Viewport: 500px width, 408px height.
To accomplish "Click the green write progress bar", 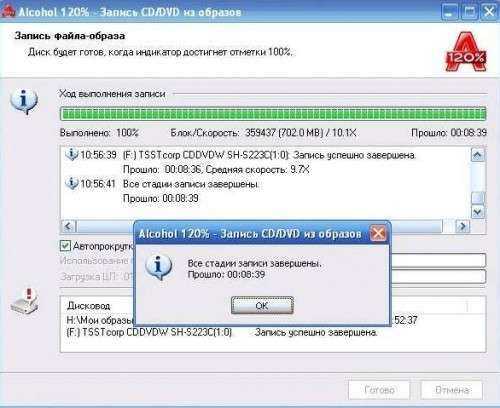I will coord(273,114).
